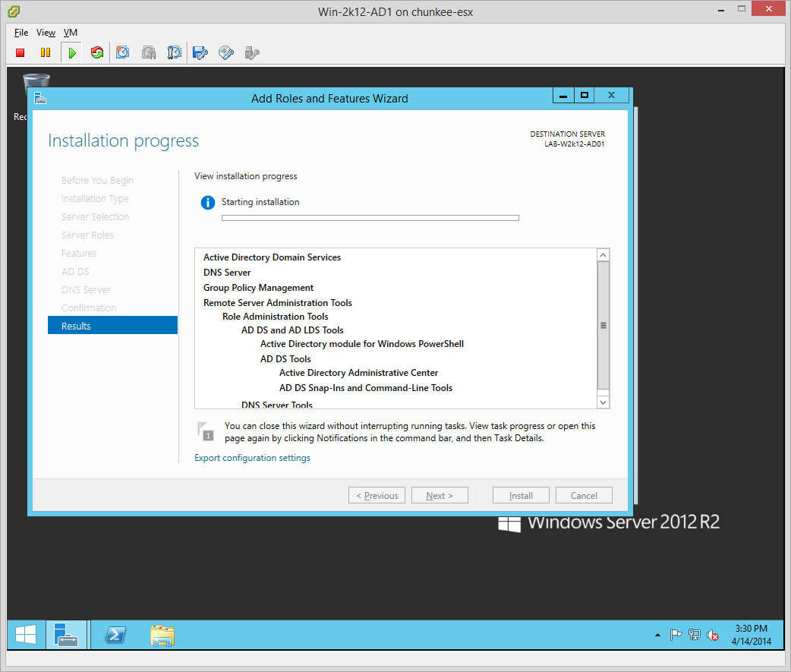Open the File menu
791x672 pixels.
click(21, 33)
